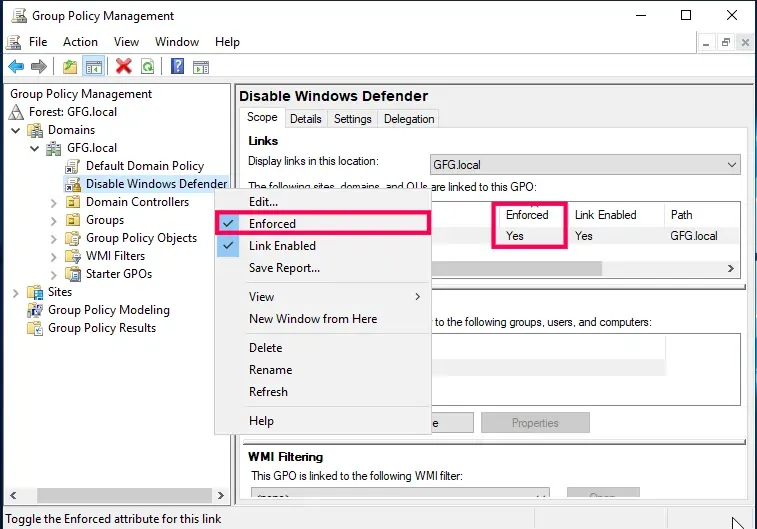Toggle the Show/Hide Console Tree icon
Screen dimensions: 757x529
click(x=94, y=67)
